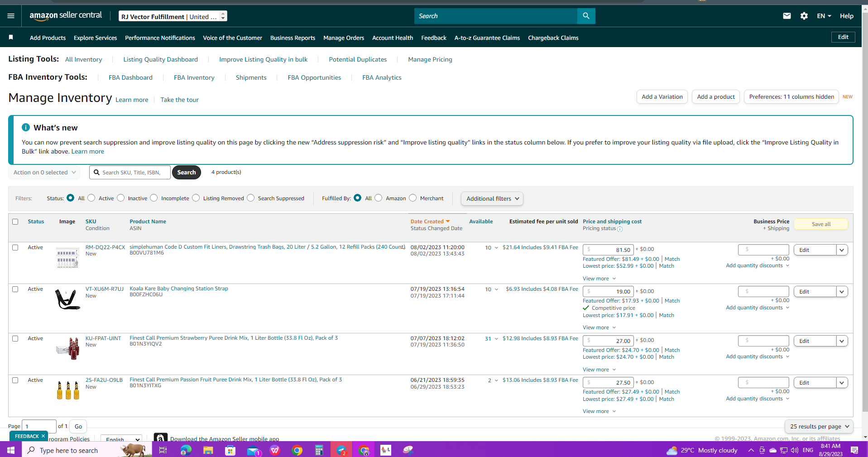This screenshot has height=457, width=868.
Task: Click Save all button
Action: click(821, 224)
